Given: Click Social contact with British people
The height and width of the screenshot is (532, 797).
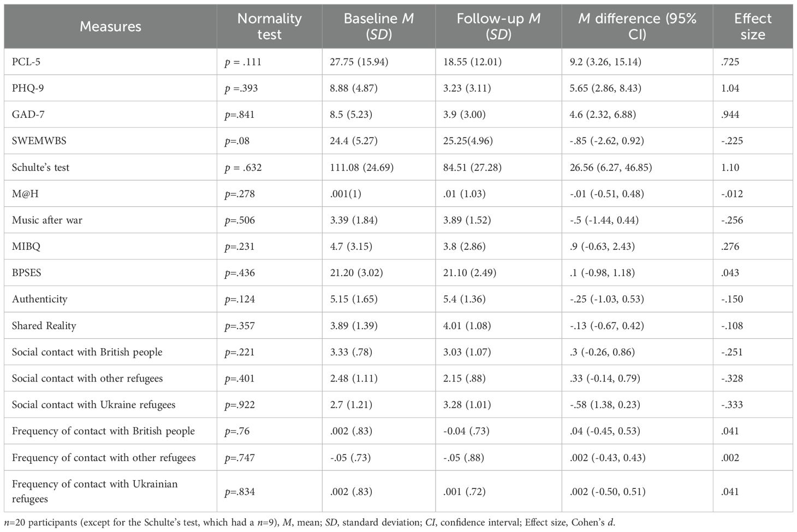Looking at the screenshot, I should click(87, 352).
